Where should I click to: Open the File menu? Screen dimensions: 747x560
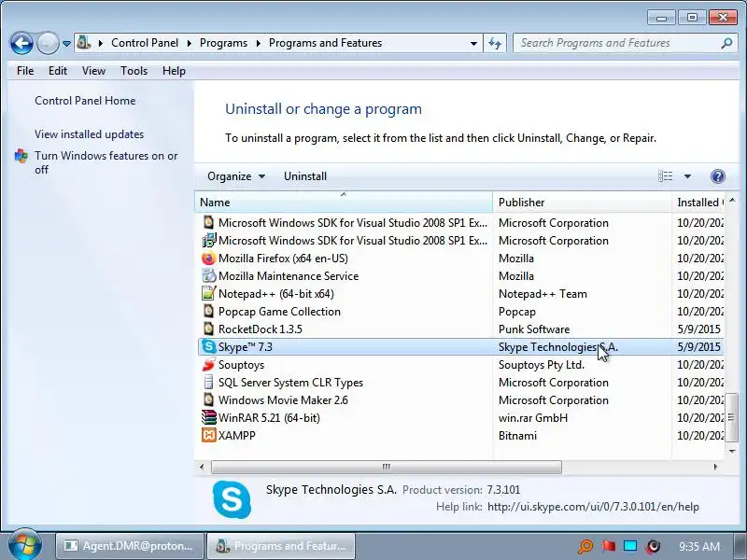(25, 71)
